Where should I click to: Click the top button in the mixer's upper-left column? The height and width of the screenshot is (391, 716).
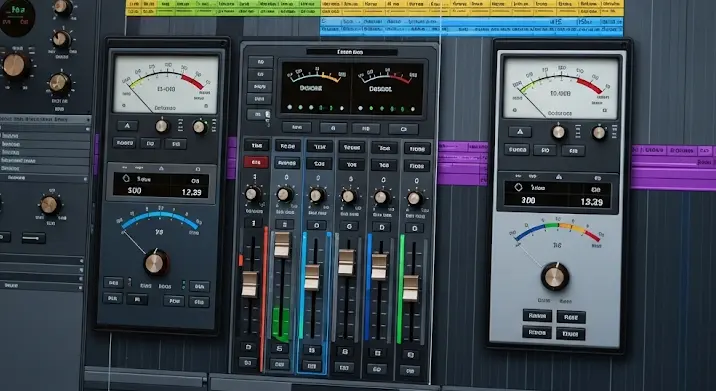tap(260, 62)
